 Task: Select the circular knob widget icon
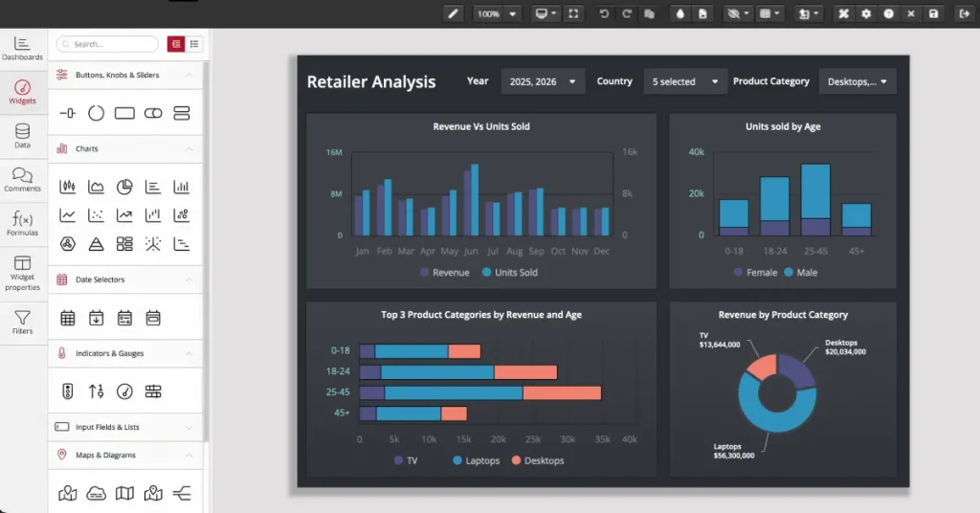click(x=97, y=113)
